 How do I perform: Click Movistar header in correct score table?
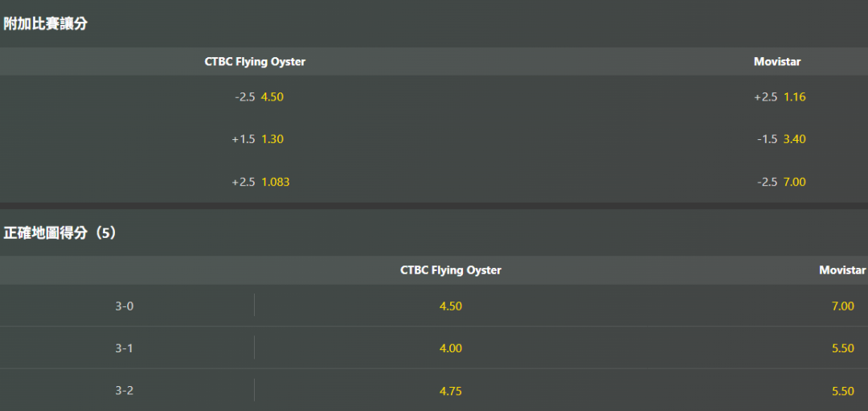pyautogui.click(x=842, y=270)
